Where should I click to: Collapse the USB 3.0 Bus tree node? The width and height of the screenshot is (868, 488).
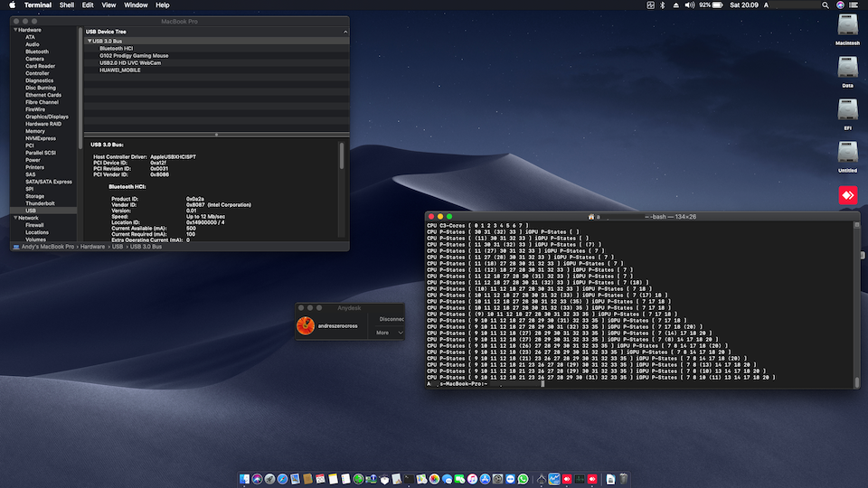click(x=90, y=41)
